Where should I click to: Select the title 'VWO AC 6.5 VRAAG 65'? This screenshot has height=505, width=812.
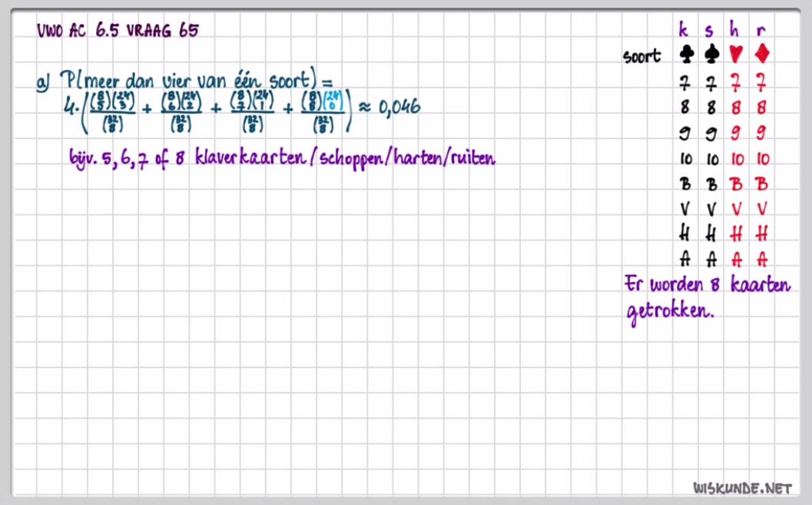[118, 31]
